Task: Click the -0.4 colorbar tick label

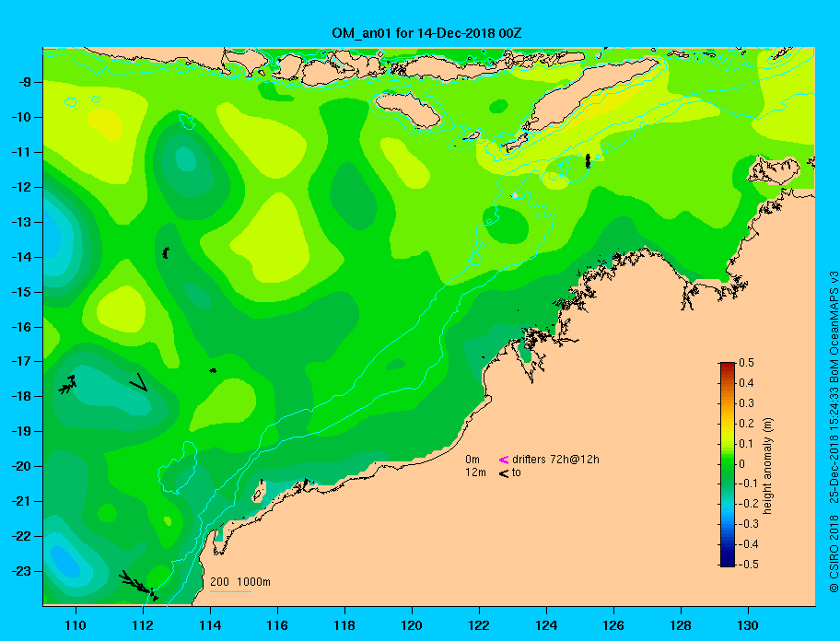Action: (x=749, y=544)
